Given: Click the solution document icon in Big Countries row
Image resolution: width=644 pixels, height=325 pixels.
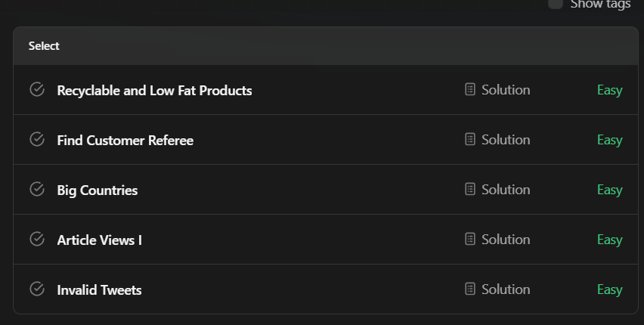Looking at the screenshot, I should coord(470,189).
